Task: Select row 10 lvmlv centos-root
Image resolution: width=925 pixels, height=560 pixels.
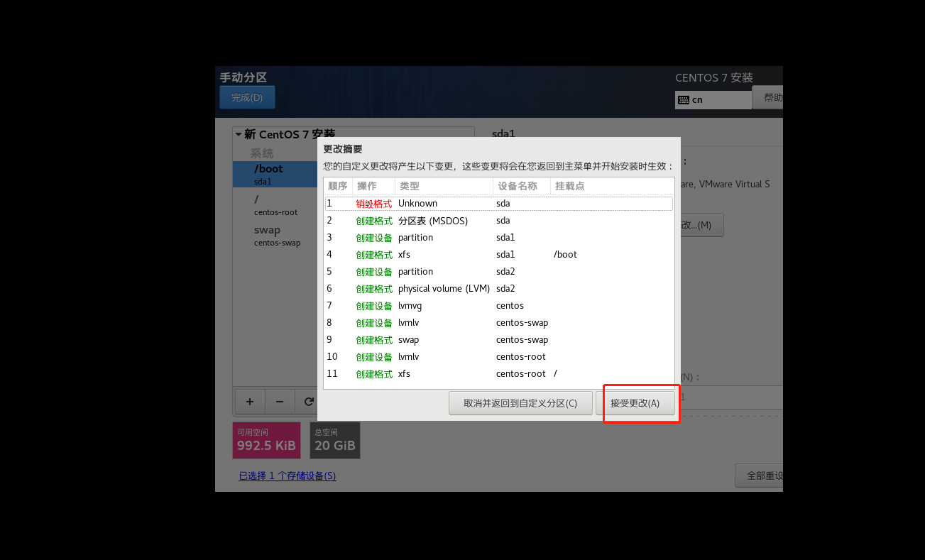Action: (x=498, y=357)
